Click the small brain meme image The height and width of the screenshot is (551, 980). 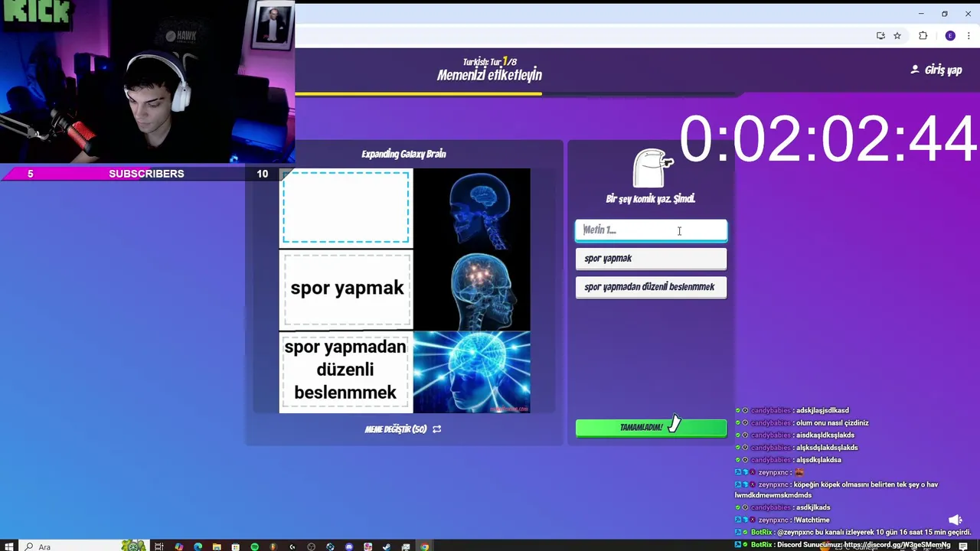coord(472,208)
